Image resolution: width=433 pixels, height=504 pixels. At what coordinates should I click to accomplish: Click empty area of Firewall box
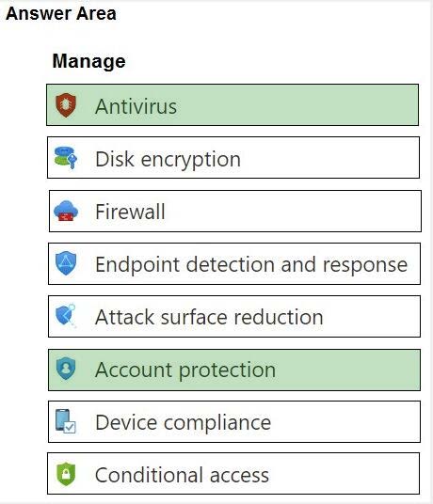tap(290, 212)
